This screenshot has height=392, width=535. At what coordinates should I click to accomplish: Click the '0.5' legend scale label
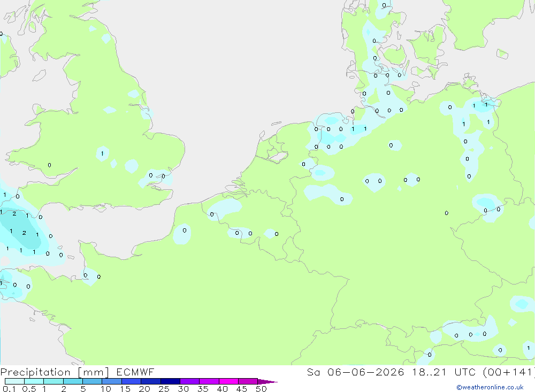pyautogui.click(x=29, y=389)
